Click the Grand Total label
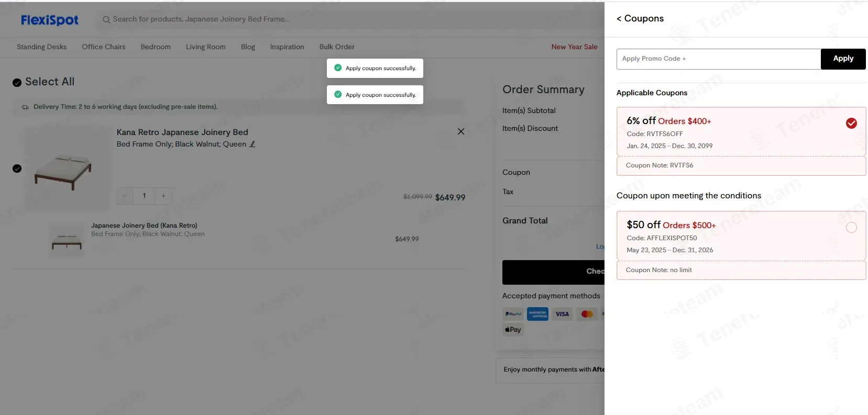868x415 pixels. click(525, 221)
